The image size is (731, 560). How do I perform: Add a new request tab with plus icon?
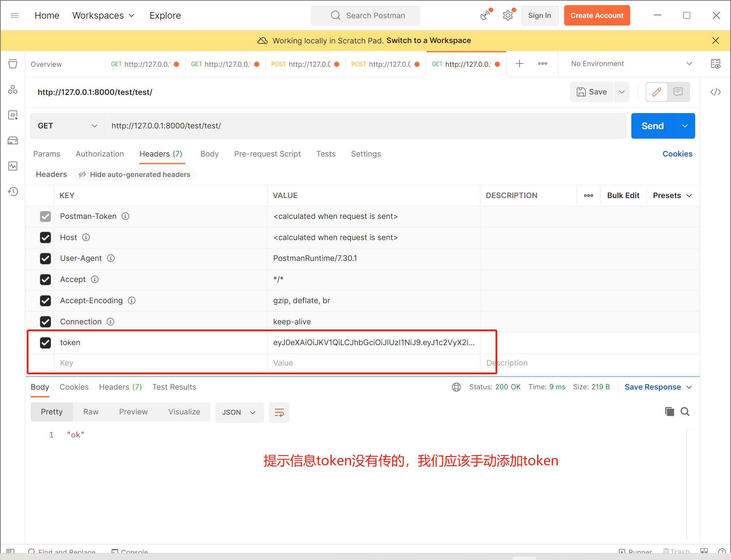[x=520, y=64]
